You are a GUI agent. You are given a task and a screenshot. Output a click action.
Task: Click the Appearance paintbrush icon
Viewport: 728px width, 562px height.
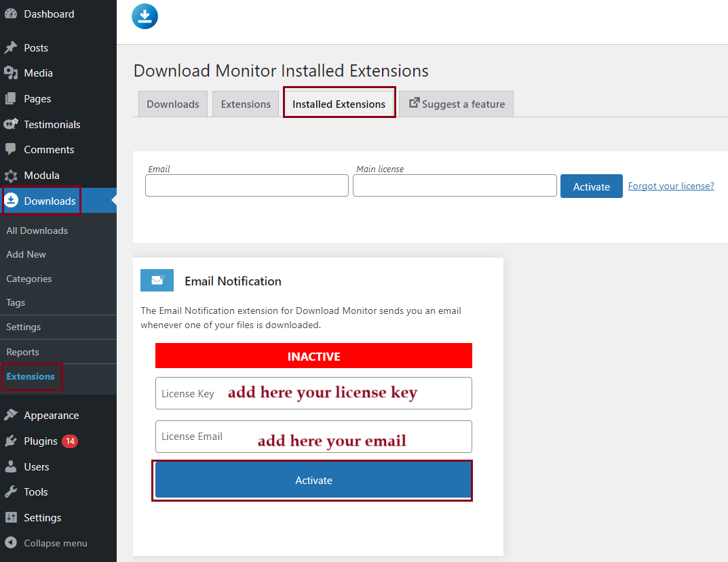pyautogui.click(x=11, y=415)
